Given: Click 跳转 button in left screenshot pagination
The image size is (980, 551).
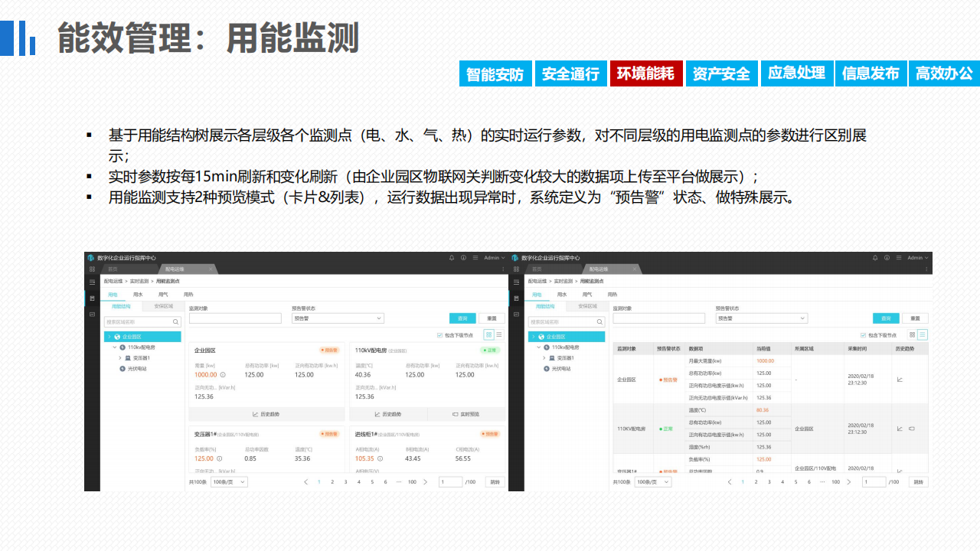Looking at the screenshot, I should click(495, 482).
